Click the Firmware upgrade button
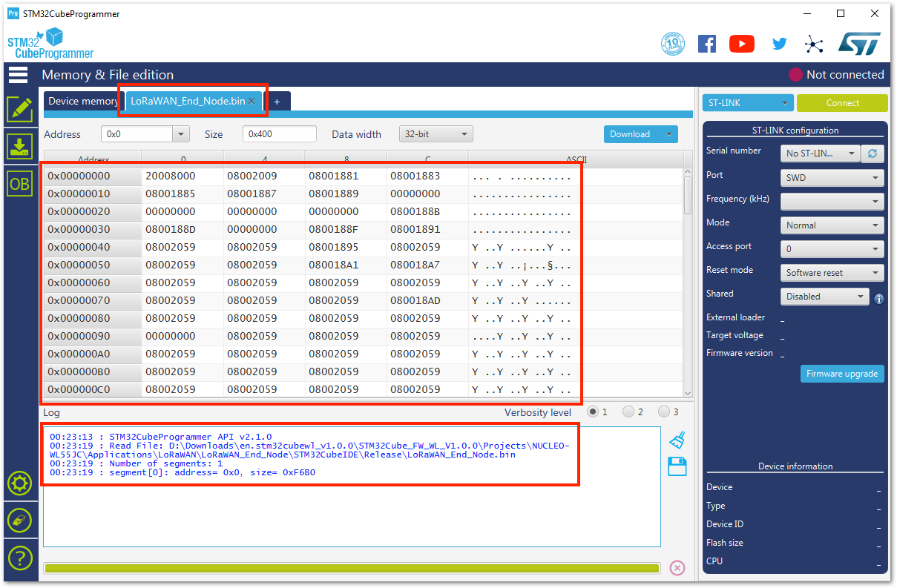Image resolution: width=897 pixels, height=588 pixels. (842, 374)
